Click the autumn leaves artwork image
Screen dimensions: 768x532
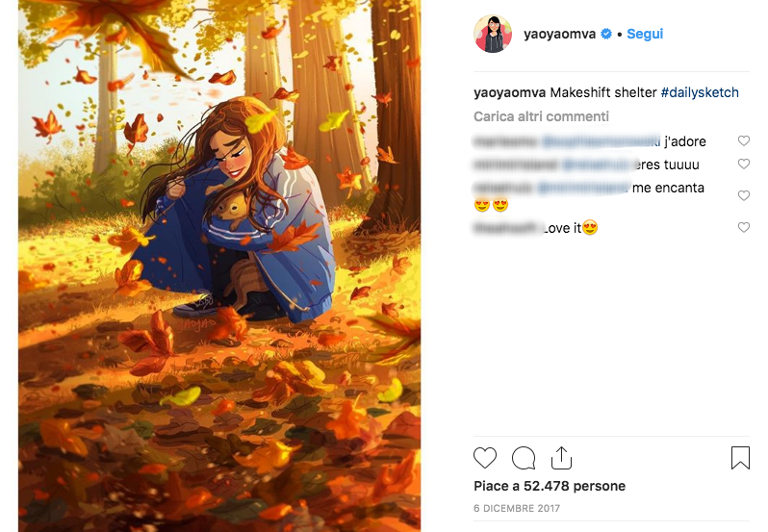219,266
